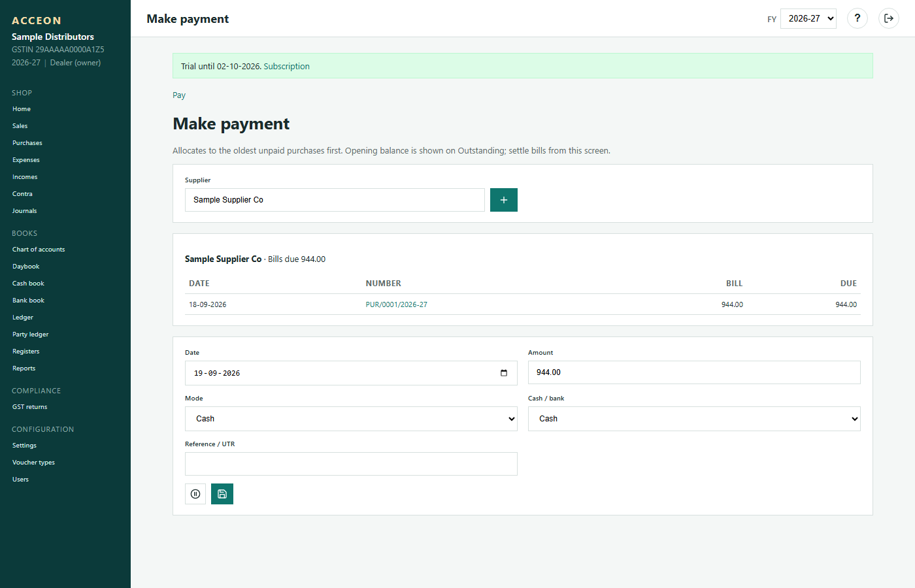Click the 944.00 value under DUE column
This screenshot has width=915, height=588.
pyautogui.click(x=846, y=304)
